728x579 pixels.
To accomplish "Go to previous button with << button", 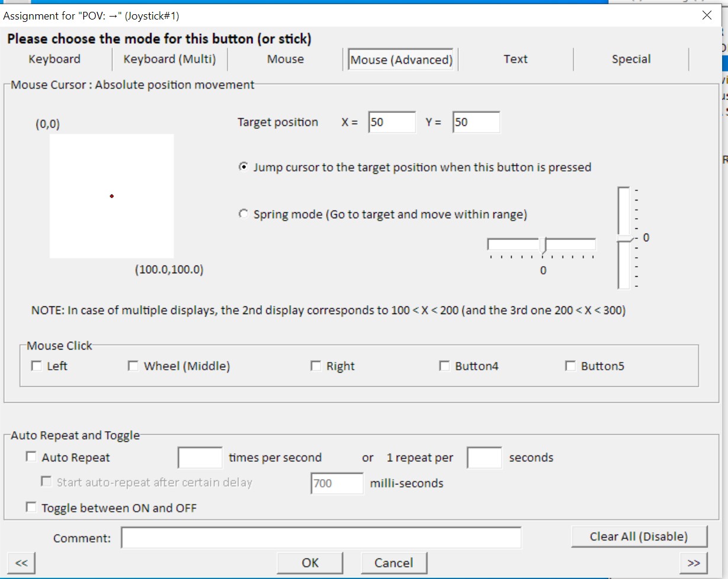I will 21,562.
